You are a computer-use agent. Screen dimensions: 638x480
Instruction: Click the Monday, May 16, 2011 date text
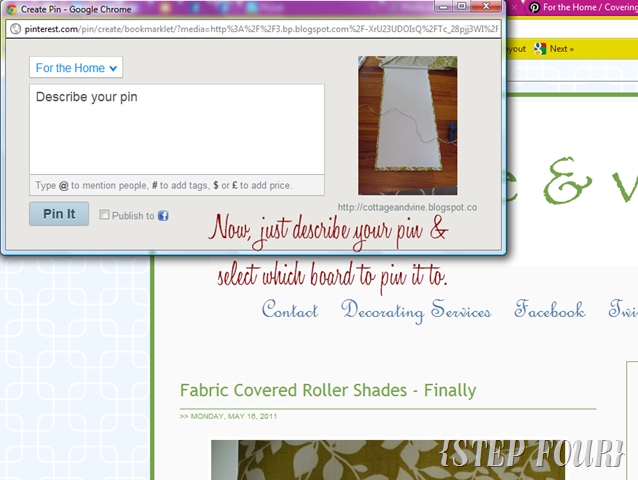coord(234,416)
